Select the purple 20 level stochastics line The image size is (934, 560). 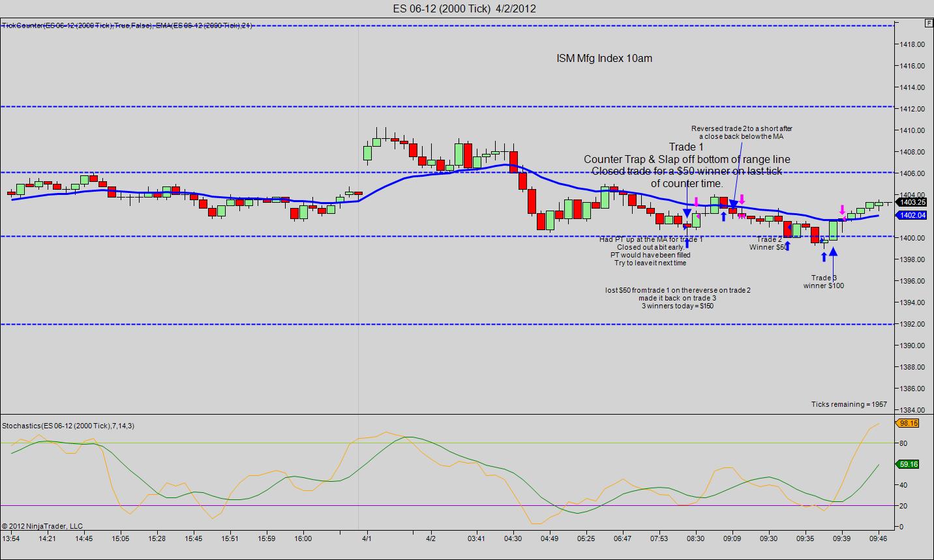(x=447, y=505)
